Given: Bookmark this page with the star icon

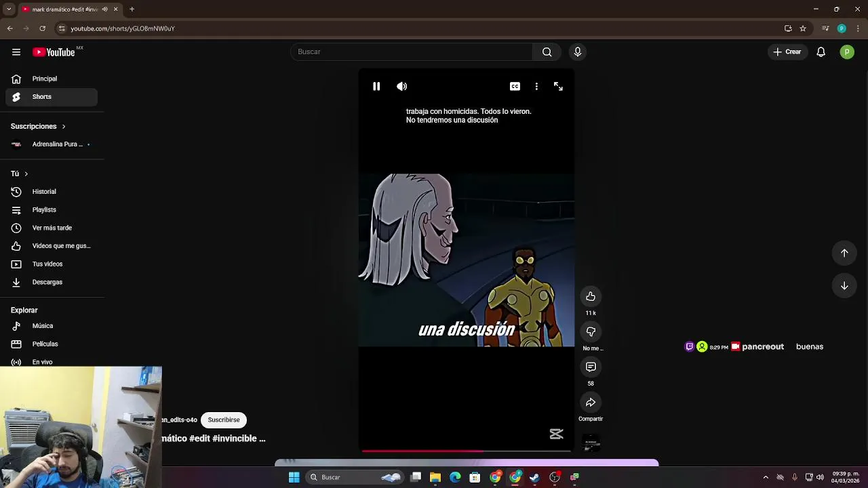Looking at the screenshot, I should click(x=803, y=28).
